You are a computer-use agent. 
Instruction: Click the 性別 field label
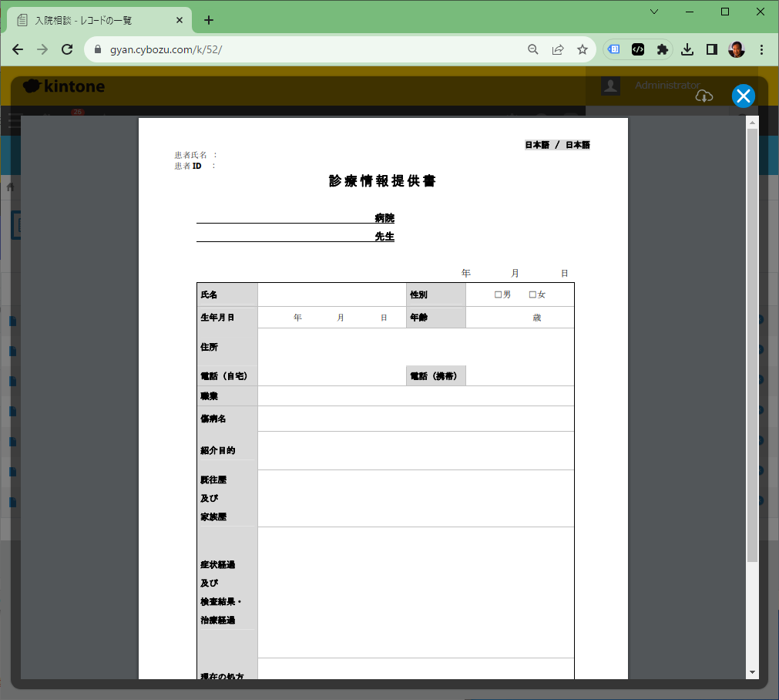(418, 294)
